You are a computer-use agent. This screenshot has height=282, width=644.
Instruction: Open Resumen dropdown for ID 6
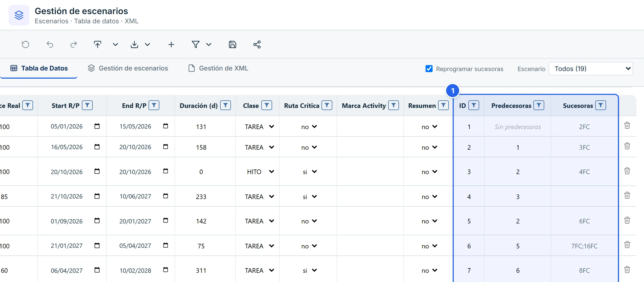pos(430,246)
